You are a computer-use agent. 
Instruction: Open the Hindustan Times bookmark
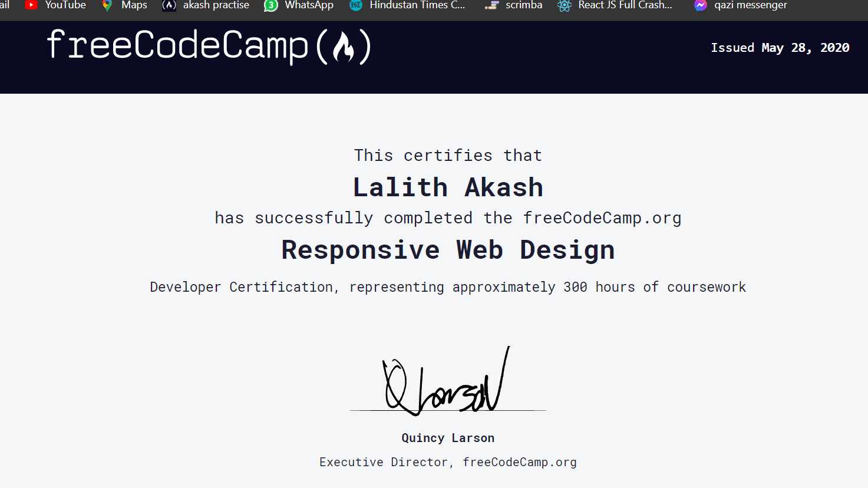tap(407, 5)
